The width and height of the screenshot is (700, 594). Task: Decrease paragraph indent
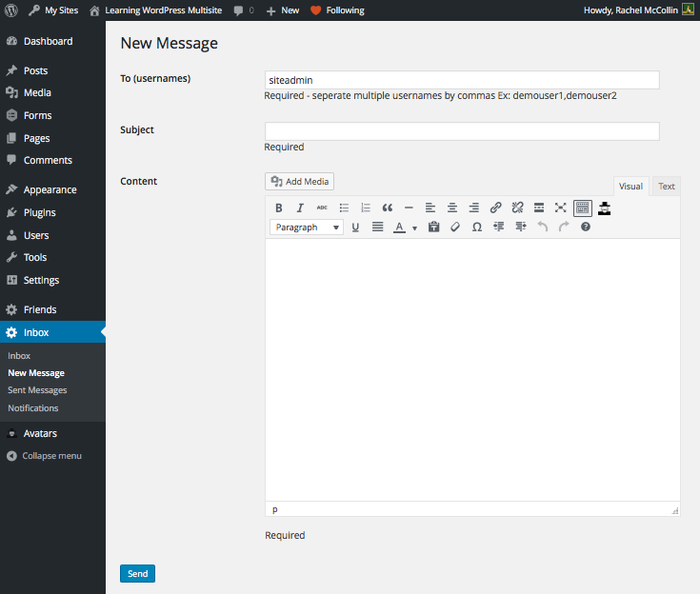[499, 228]
